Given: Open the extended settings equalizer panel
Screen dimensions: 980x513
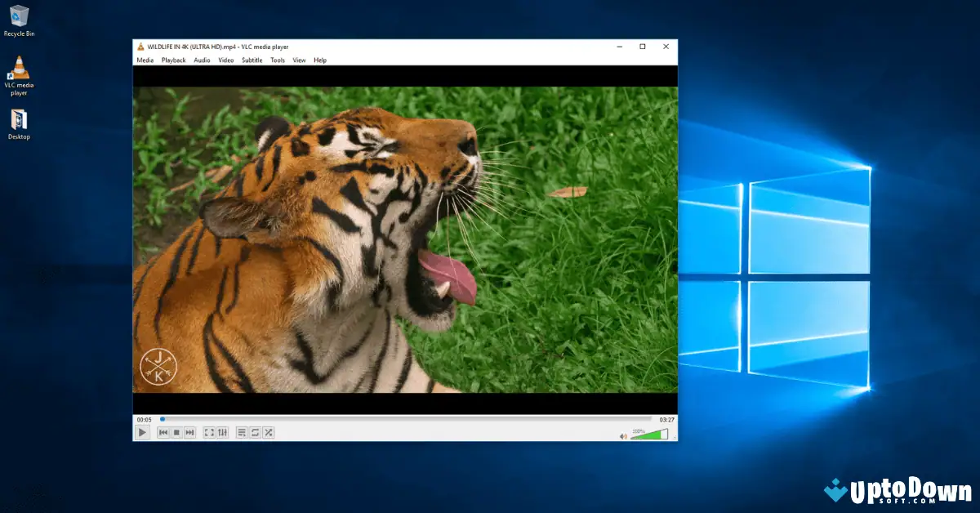Looking at the screenshot, I should tap(221, 431).
